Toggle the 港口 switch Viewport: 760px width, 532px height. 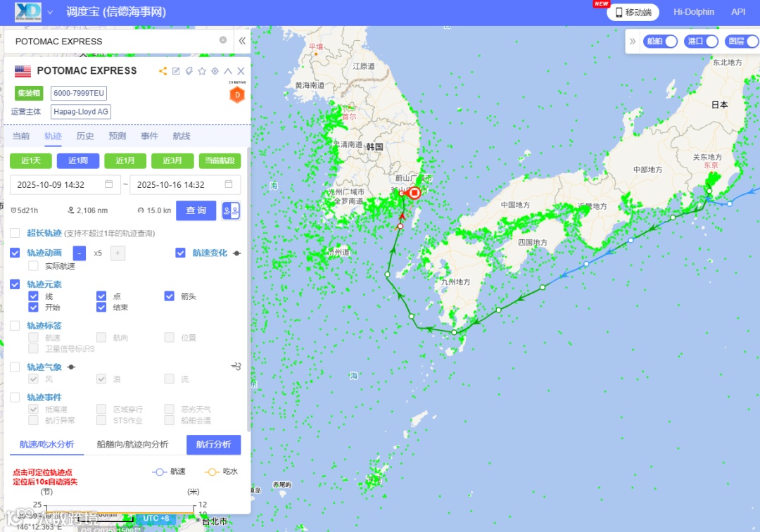tap(702, 42)
